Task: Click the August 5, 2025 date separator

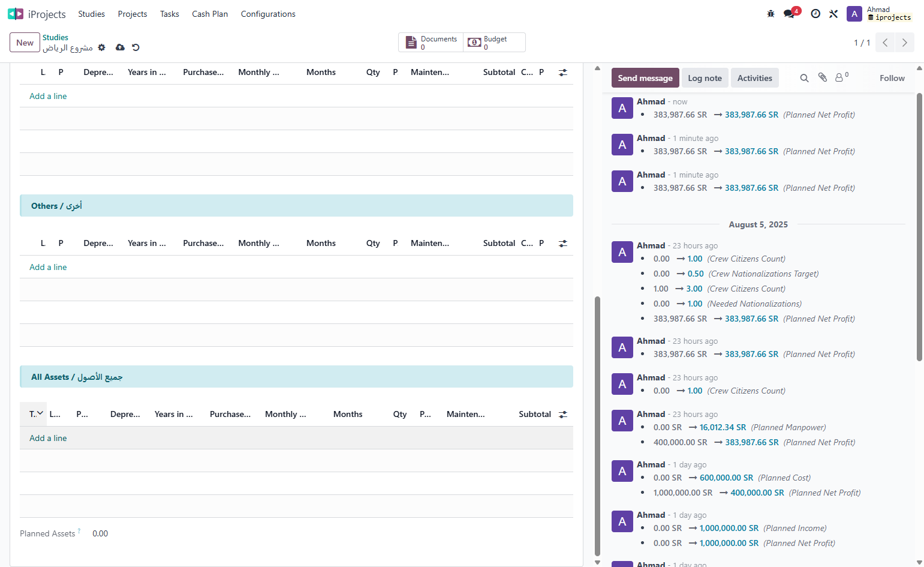Action: pos(759,224)
